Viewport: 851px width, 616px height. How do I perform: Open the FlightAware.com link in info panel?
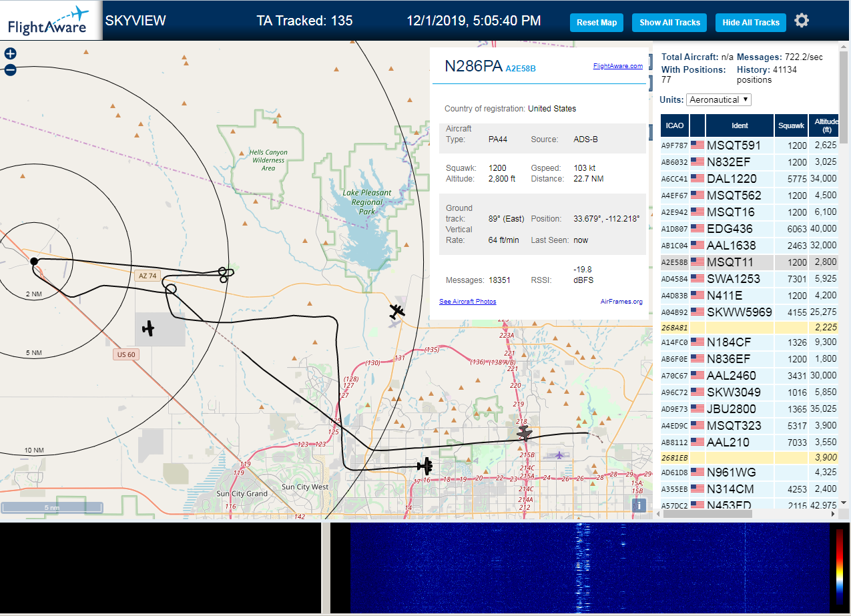[x=617, y=65]
